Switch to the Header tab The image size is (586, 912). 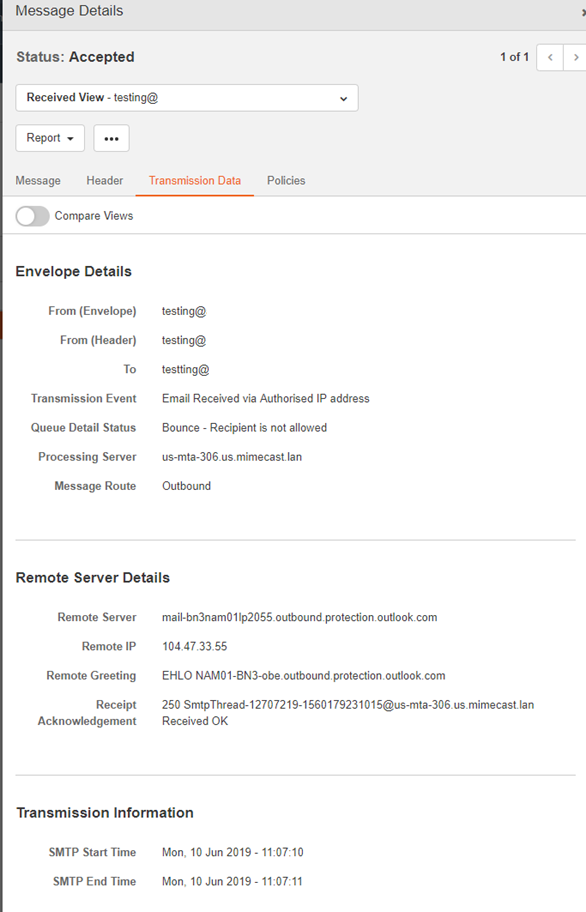point(105,181)
